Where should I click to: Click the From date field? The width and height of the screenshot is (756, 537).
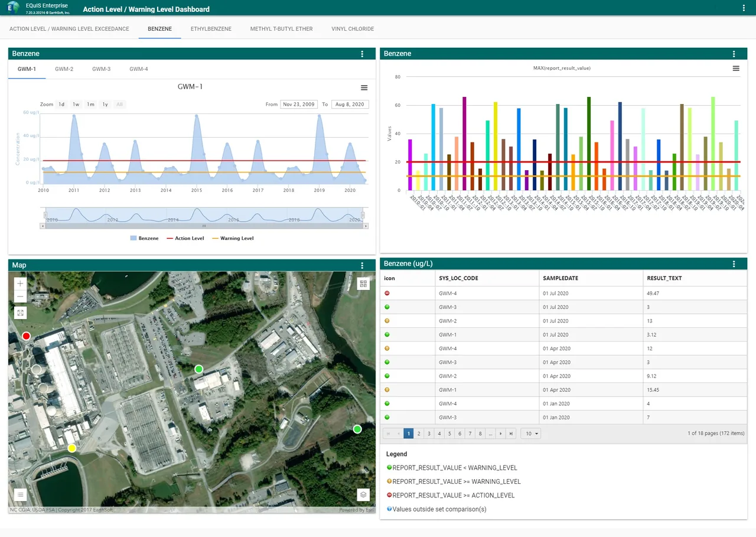point(298,105)
